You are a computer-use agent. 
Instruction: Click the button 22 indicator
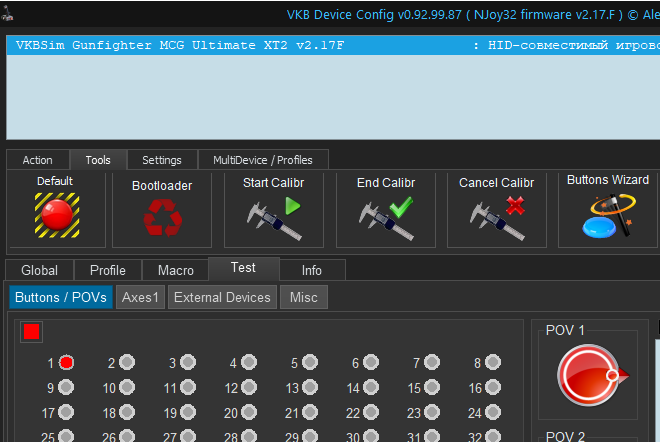pyautogui.click(x=371, y=413)
